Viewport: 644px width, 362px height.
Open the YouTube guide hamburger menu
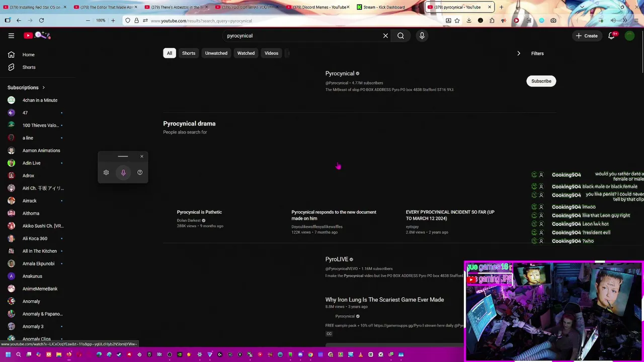11,36
